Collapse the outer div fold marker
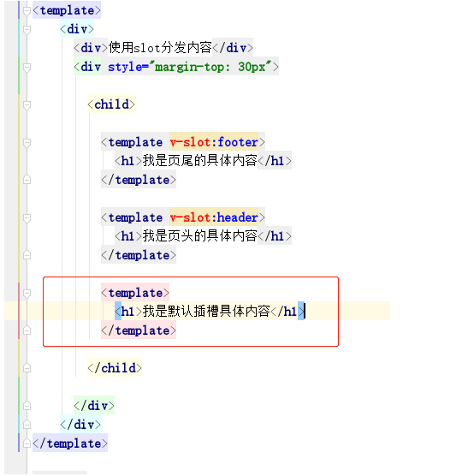This screenshot has height=476, width=474. [27, 30]
